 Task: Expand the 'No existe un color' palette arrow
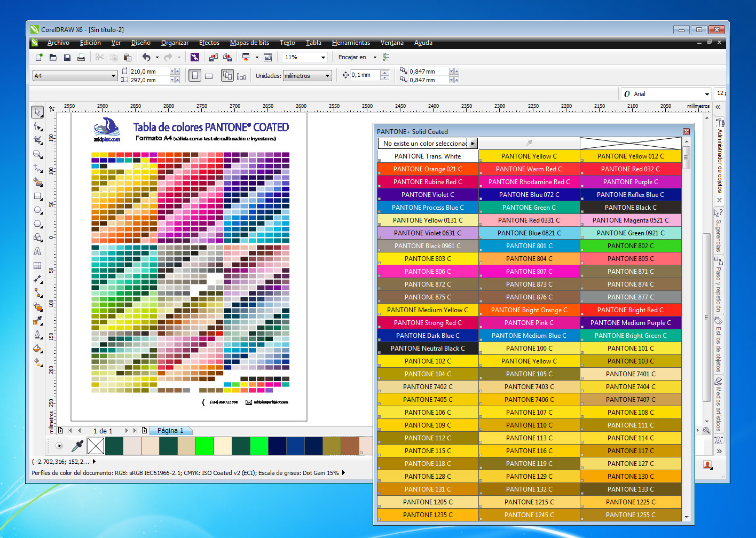[x=473, y=144]
